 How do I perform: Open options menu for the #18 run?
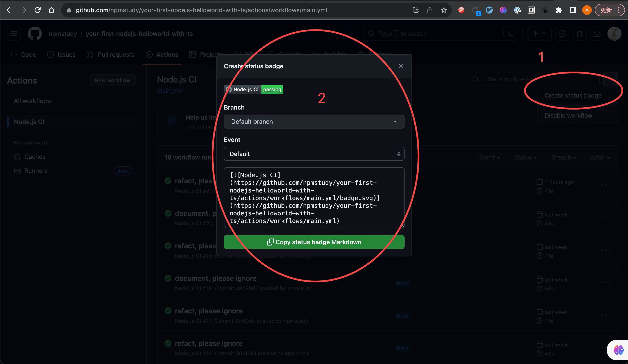[605, 283]
